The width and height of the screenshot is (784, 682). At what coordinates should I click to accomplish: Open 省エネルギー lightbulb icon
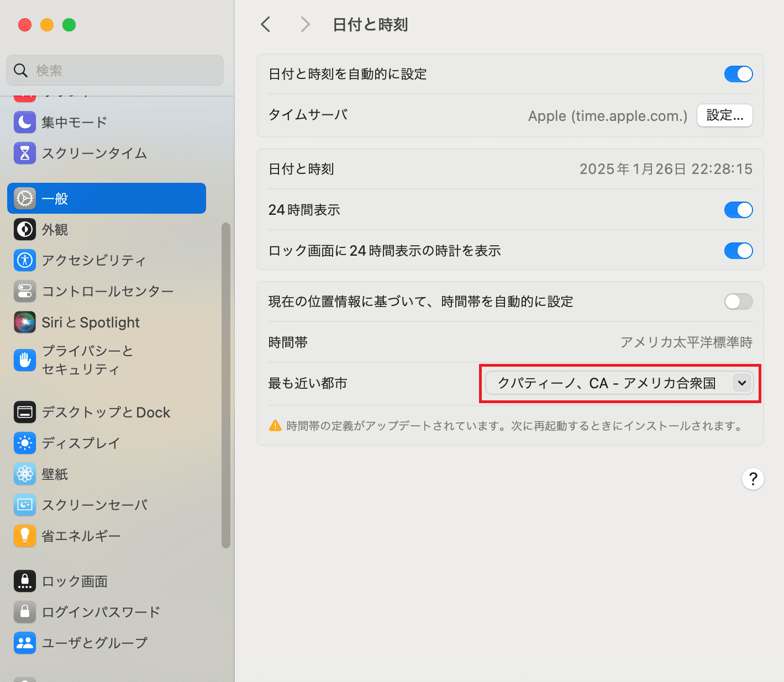25,536
